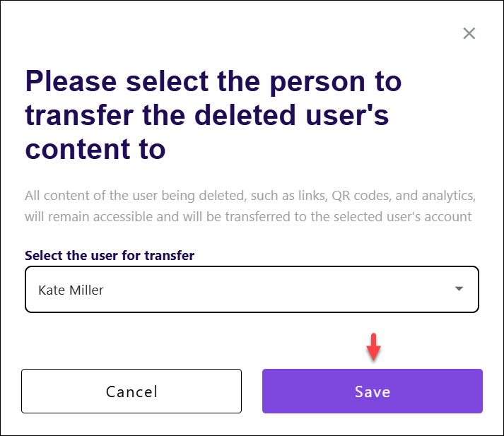Click the dialog heading about deleted user's content
This screenshot has height=436, width=504.
click(213, 115)
